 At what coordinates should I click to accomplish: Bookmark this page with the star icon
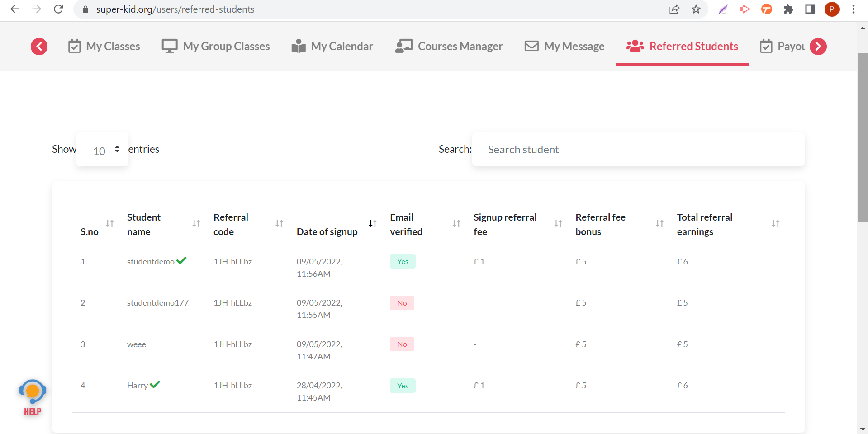tap(696, 9)
